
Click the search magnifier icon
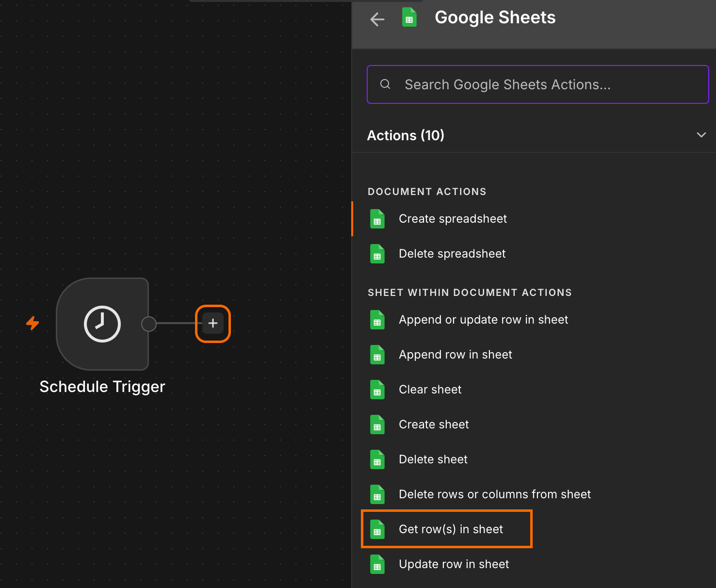385,84
